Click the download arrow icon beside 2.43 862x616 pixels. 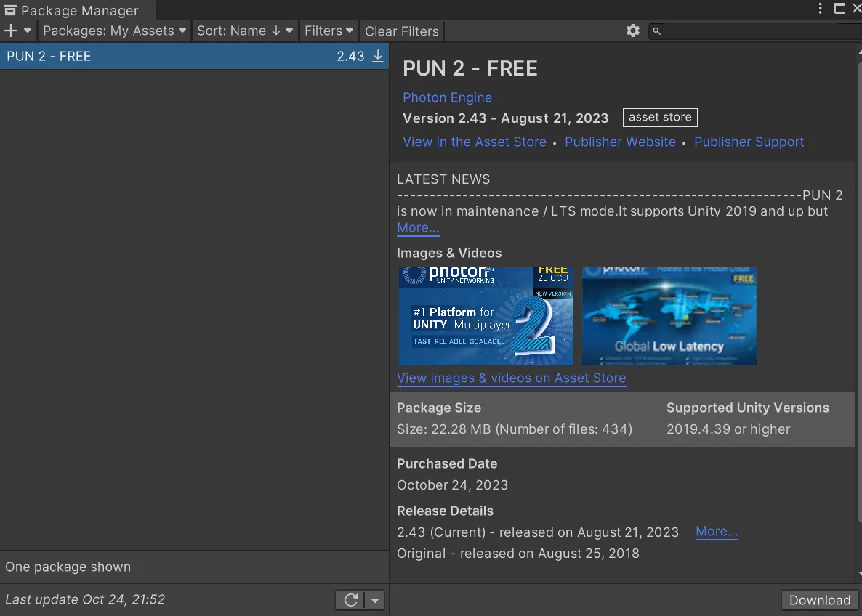378,56
